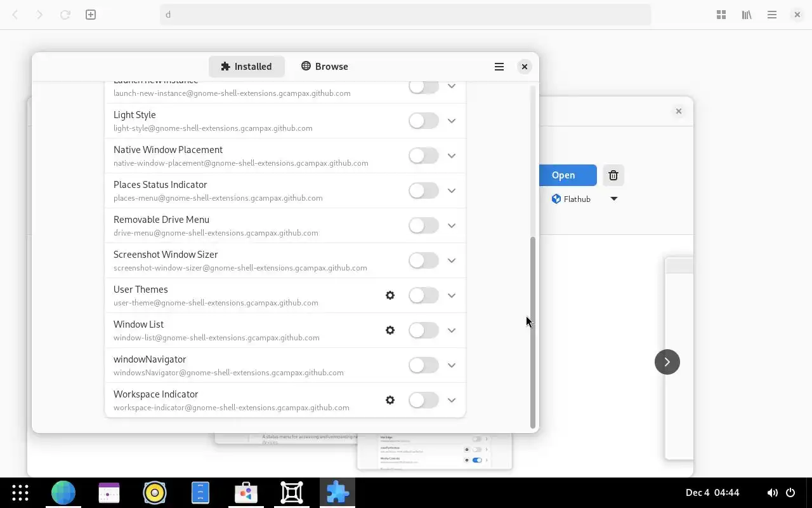Screen dimensions: 812x508
Task: Click the Workspace Indicator extension name
Action: [x=156, y=394]
